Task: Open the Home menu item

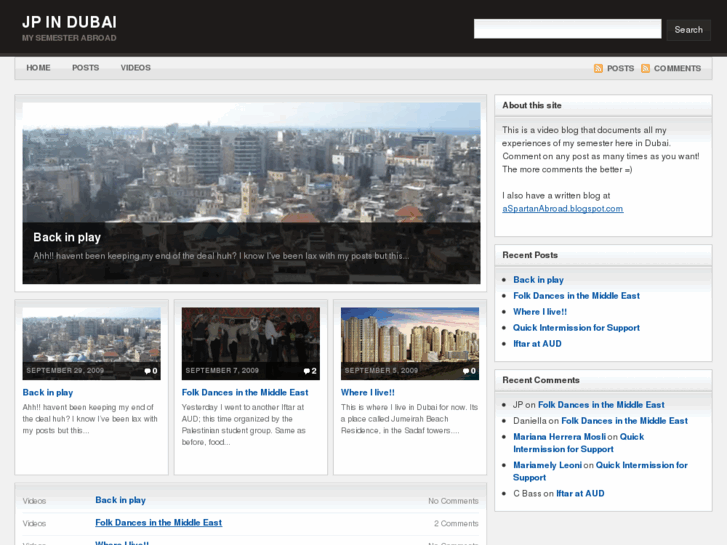Action: point(38,68)
